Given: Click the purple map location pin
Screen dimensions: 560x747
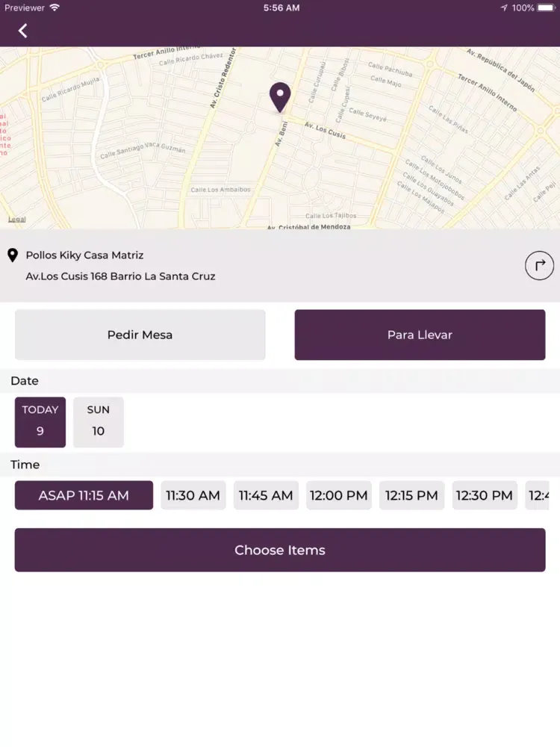Looking at the screenshot, I should click(280, 97).
